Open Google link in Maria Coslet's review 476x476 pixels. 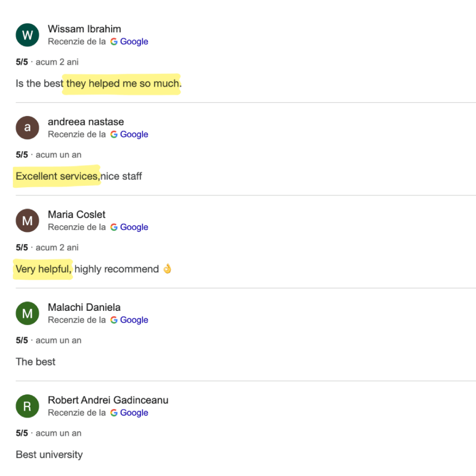(134, 227)
